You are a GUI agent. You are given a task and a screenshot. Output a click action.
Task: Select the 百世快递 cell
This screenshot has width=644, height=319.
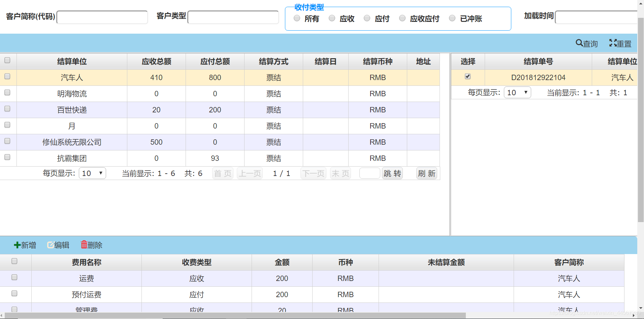[x=72, y=110]
